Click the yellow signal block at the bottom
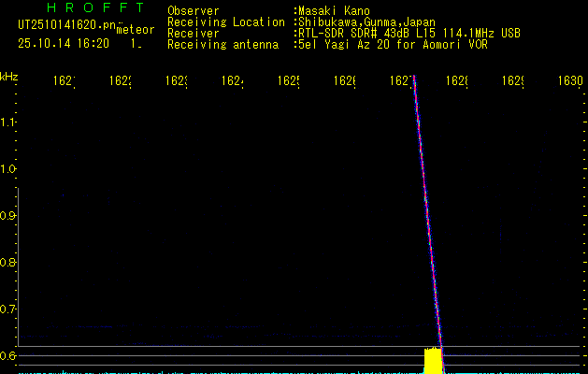588x374 pixels. 432,361
